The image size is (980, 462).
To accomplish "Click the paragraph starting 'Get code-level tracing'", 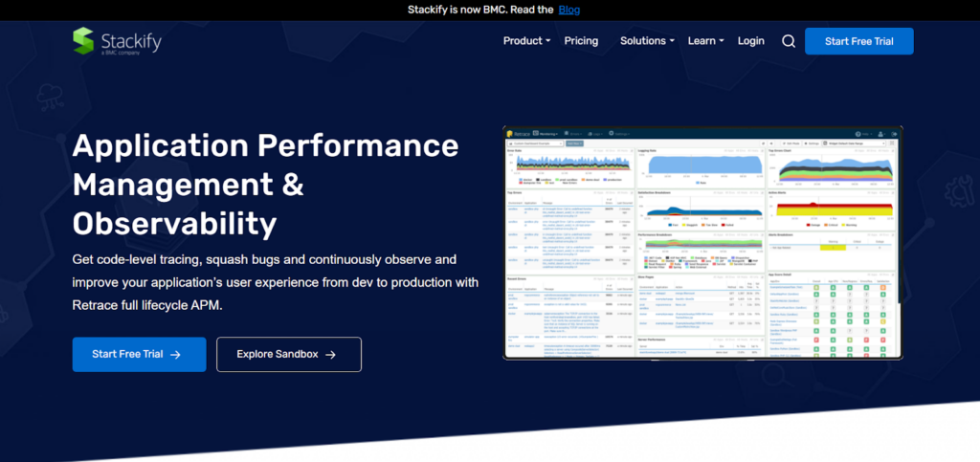I will [276, 282].
